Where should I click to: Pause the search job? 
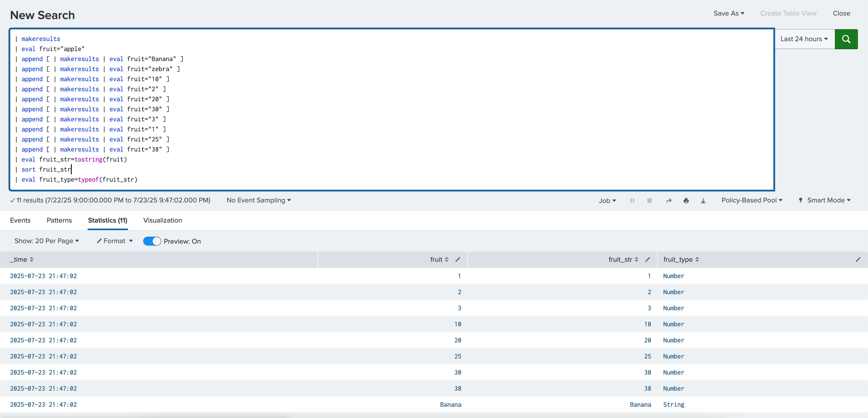pos(632,200)
